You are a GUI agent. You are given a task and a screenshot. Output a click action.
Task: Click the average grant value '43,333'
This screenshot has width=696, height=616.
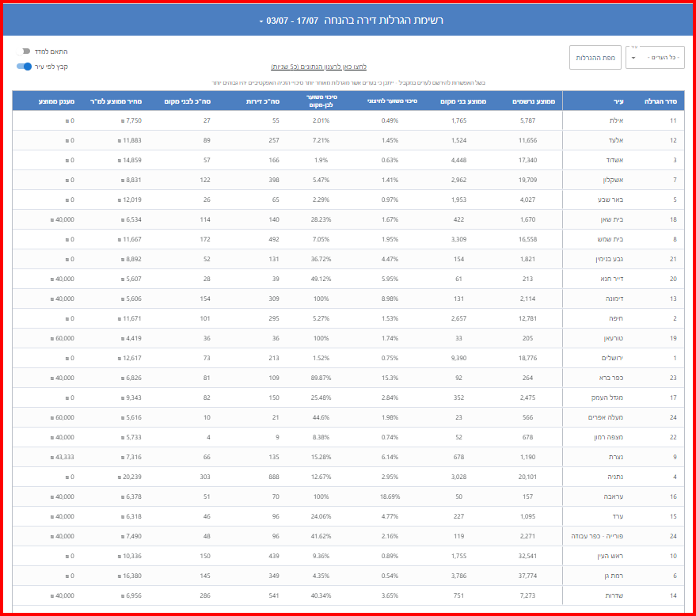pos(62,457)
